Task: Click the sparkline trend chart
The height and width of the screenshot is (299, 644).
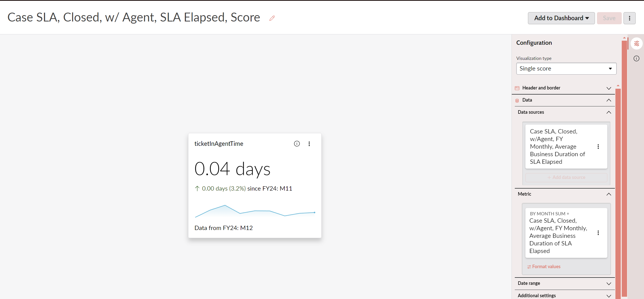Action: tap(255, 211)
